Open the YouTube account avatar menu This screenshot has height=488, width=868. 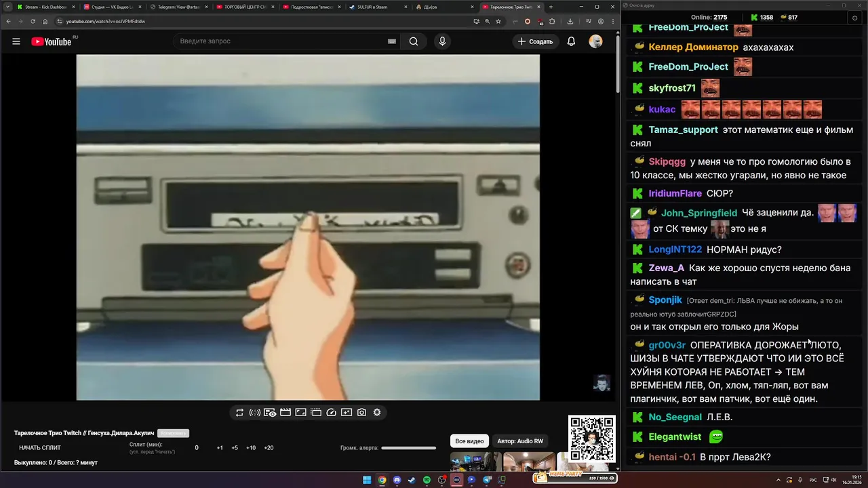point(595,41)
